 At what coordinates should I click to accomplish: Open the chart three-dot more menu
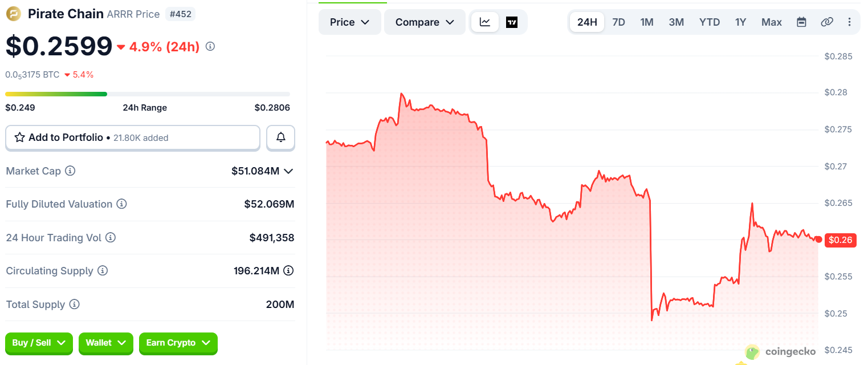850,22
